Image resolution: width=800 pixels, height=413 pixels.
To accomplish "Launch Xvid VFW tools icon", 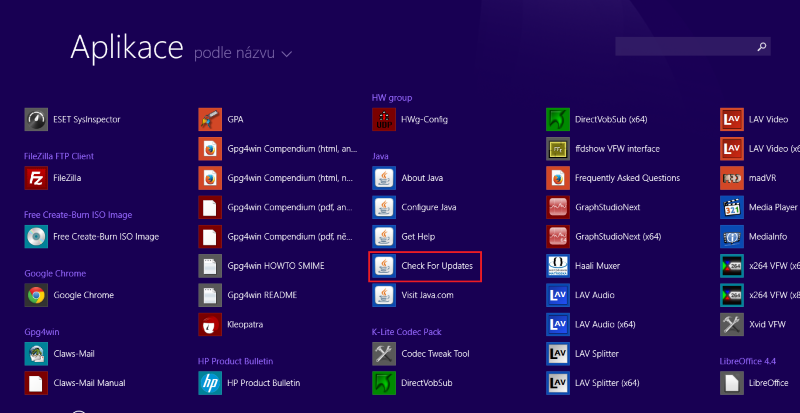I will pos(732,325).
